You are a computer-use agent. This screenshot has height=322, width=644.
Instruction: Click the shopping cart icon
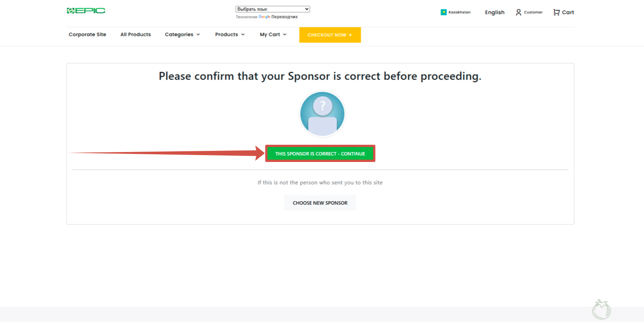(x=556, y=12)
